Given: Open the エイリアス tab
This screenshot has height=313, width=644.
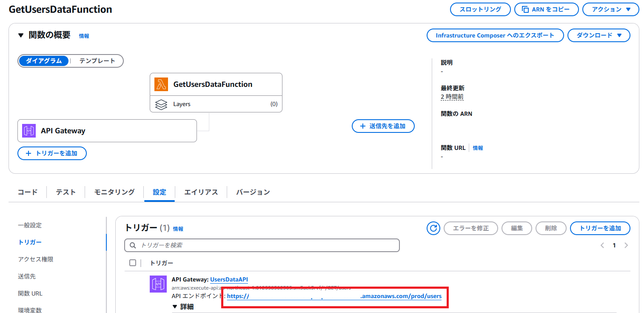Looking at the screenshot, I should tap(201, 192).
